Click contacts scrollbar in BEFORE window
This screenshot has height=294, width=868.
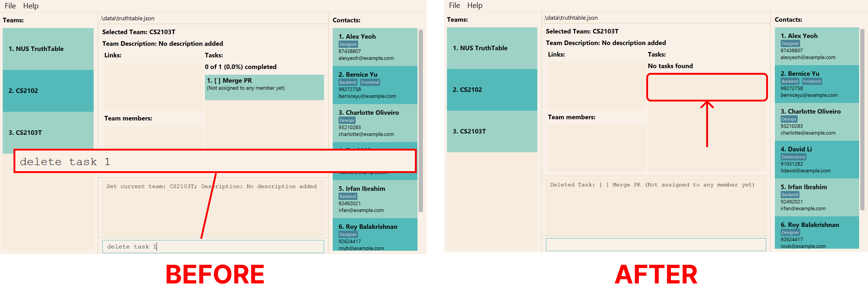[421, 121]
